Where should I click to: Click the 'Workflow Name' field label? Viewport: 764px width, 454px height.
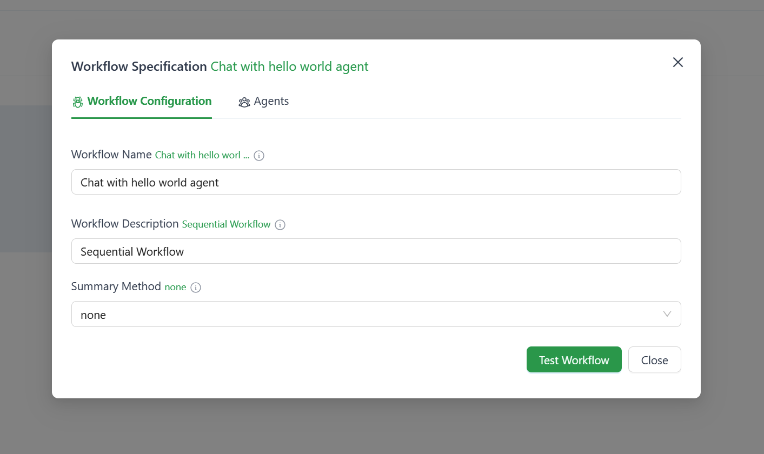click(x=111, y=155)
